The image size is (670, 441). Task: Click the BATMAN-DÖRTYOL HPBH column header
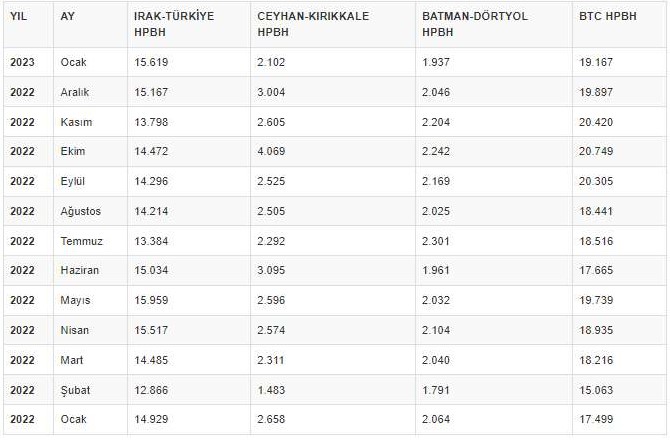click(475, 24)
